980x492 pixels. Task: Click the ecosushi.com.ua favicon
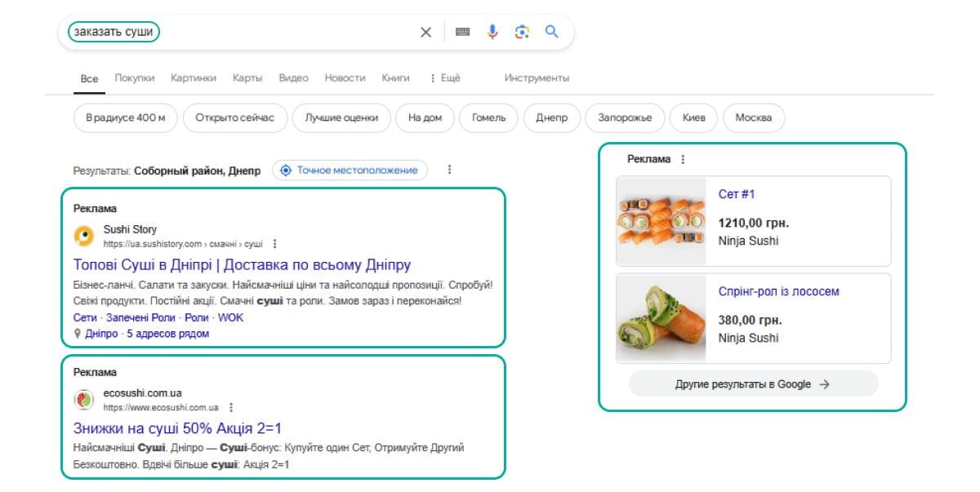coord(83,399)
